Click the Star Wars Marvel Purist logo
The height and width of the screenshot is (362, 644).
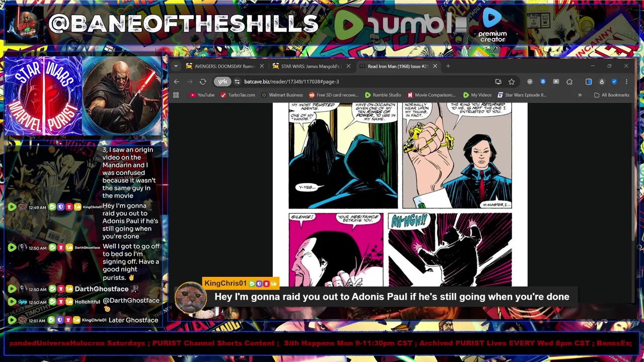point(43,96)
